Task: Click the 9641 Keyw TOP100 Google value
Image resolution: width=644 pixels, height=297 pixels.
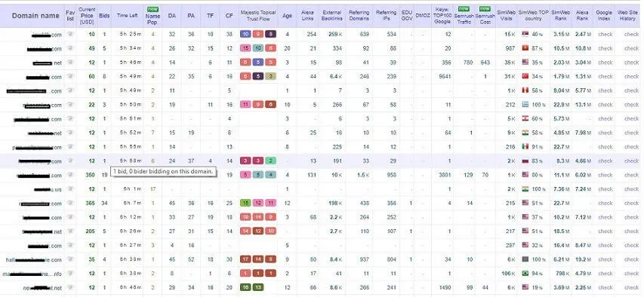Action: pyautogui.click(x=445, y=77)
